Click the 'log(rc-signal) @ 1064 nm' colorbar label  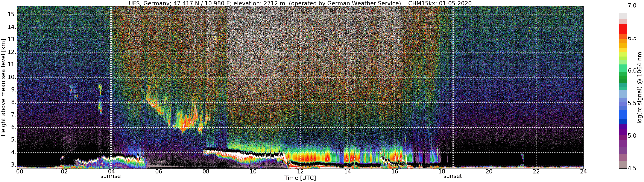point(639,87)
